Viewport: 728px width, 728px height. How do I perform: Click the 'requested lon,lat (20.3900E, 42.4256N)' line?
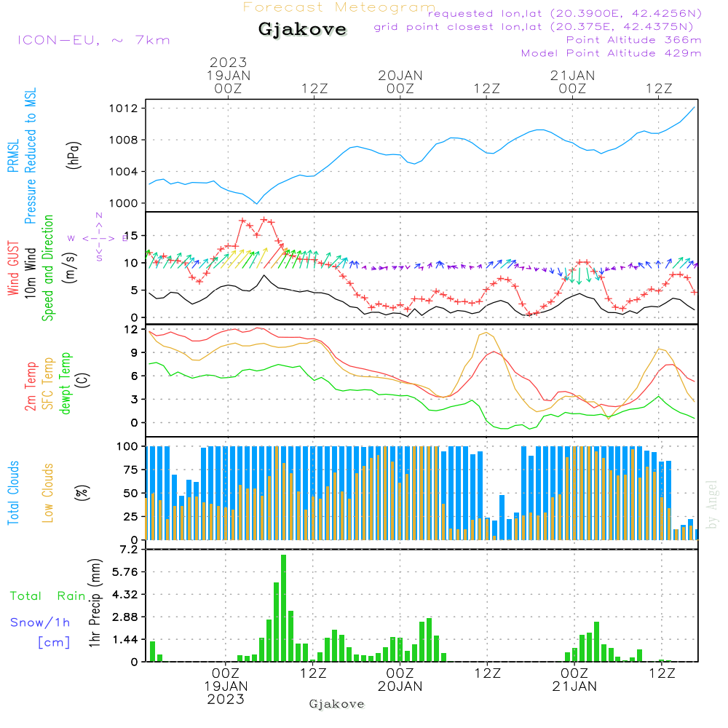tap(565, 14)
